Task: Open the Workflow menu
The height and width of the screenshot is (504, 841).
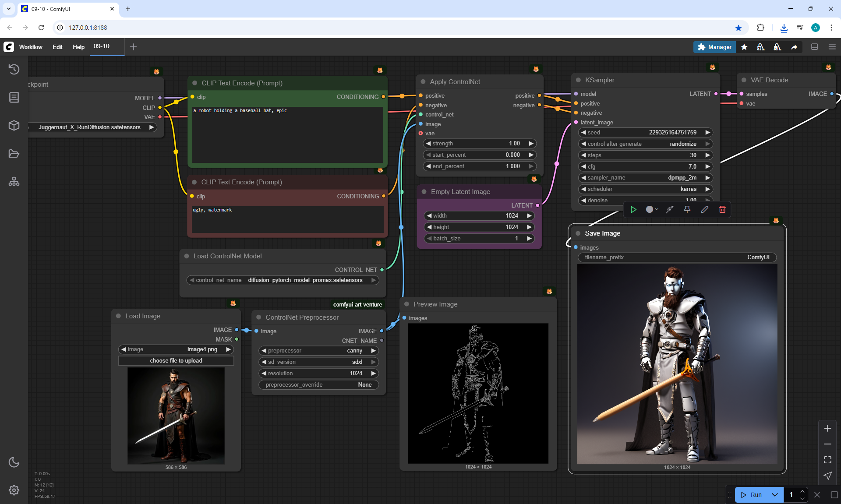Action: pyautogui.click(x=31, y=47)
